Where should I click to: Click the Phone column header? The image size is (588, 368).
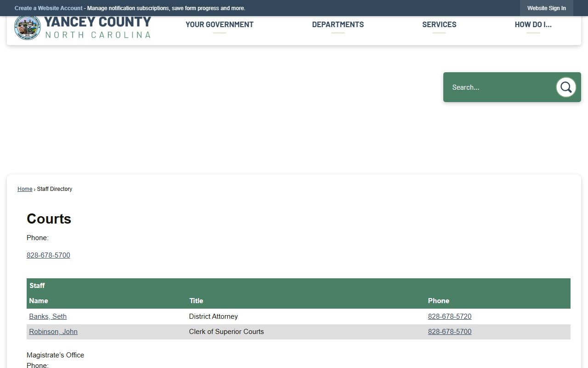click(x=439, y=301)
